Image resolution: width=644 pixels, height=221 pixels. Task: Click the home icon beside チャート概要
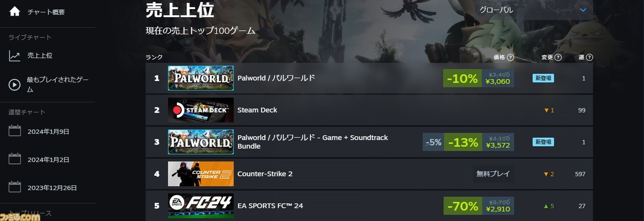click(x=15, y=12)
